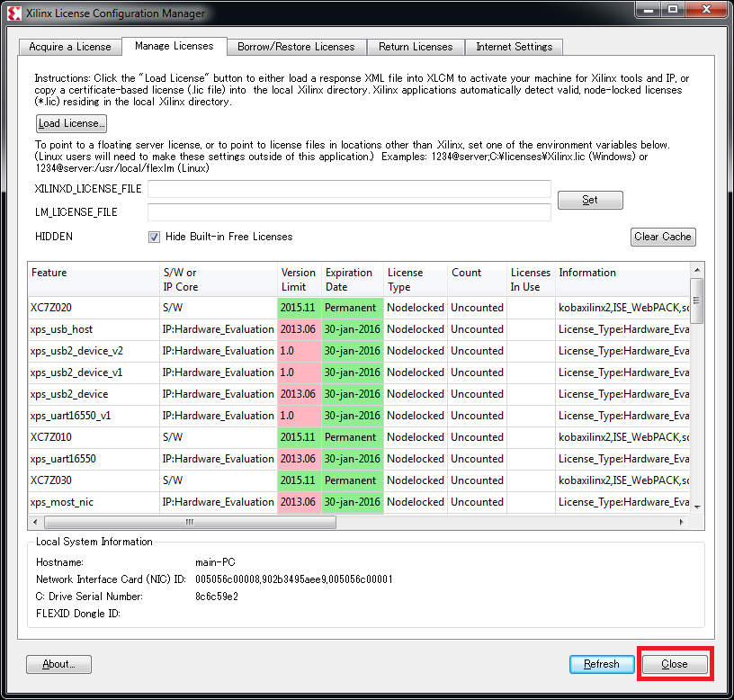Click the Xilinx logo icon in title bar
734x700 pixels.
pos(14,13)
